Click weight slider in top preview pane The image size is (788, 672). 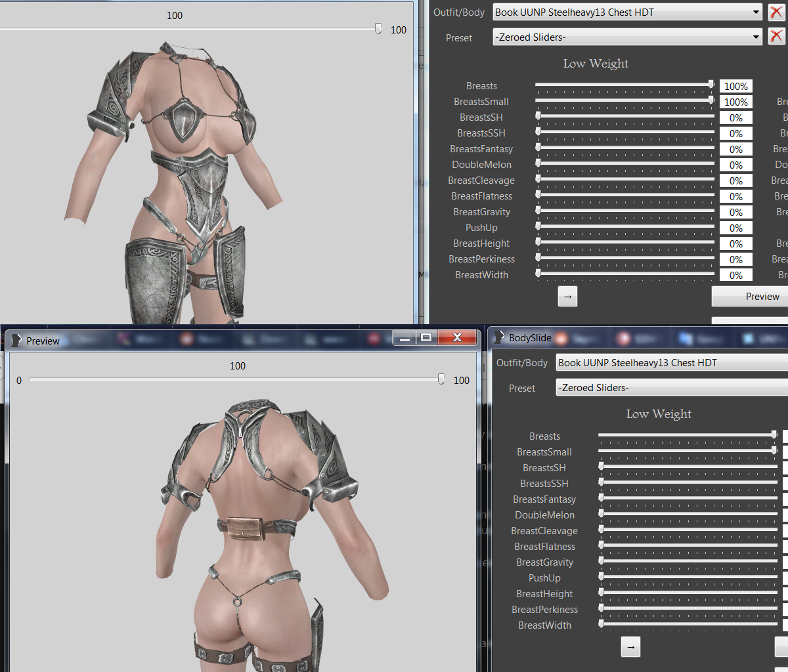point(190,29)
